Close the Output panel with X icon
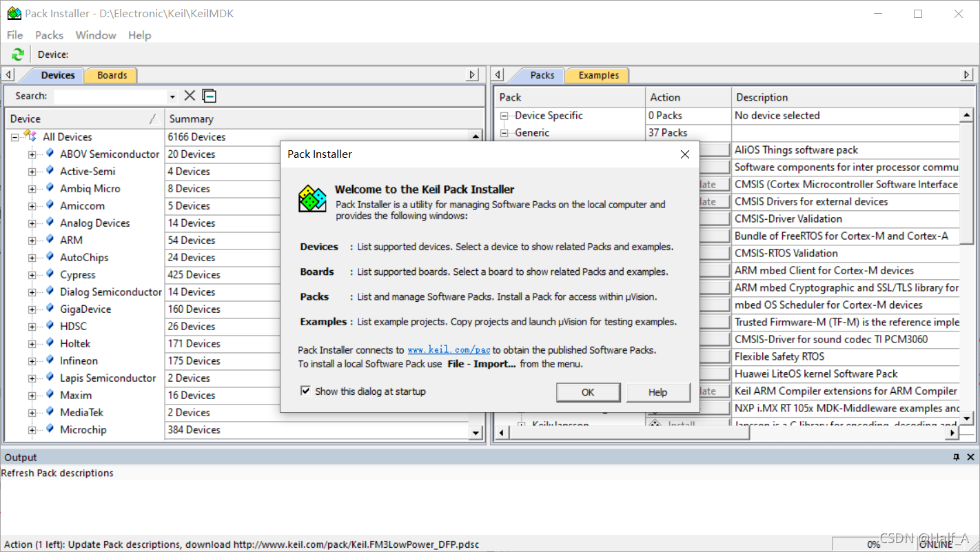The height and width of the screenshot is (552, 980). (x=970, y=458)
